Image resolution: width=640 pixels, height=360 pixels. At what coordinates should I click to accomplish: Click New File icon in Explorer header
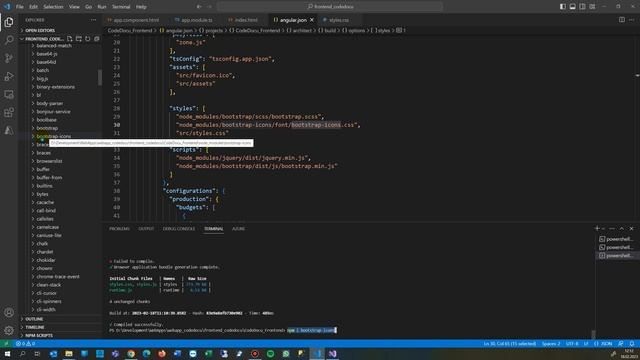(70, 39)
